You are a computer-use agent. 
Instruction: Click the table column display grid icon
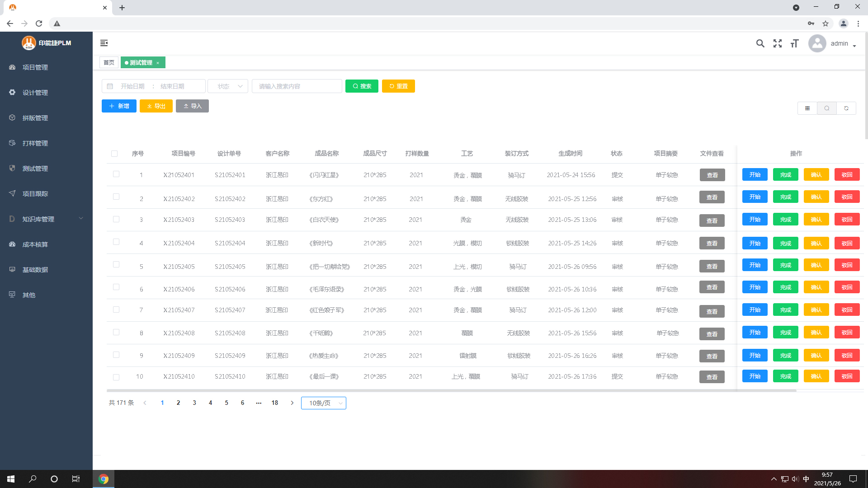[807, 108]
